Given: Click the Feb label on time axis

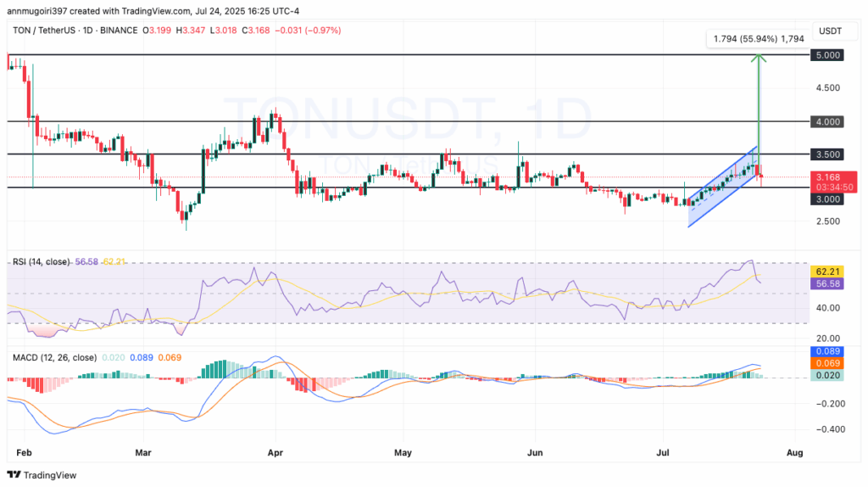Looking at the screenshot, I should click(24, 453).
